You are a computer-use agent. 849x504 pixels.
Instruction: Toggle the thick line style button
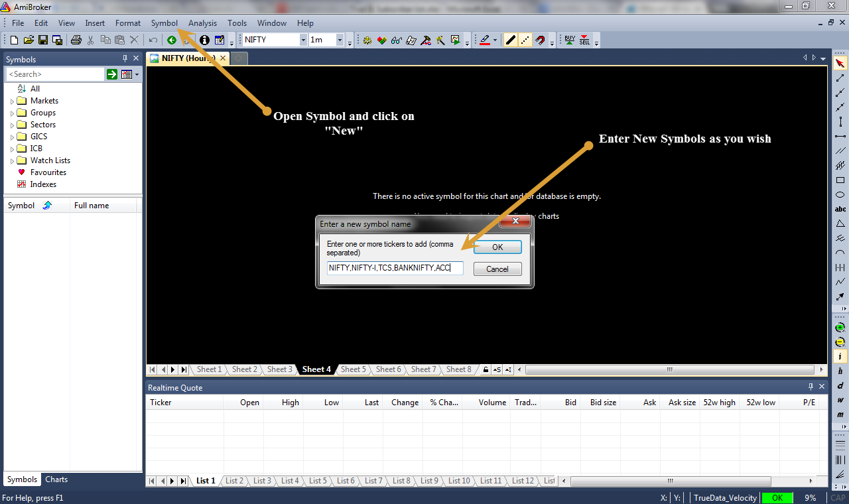pyautogui.click(x=510, y=40)
